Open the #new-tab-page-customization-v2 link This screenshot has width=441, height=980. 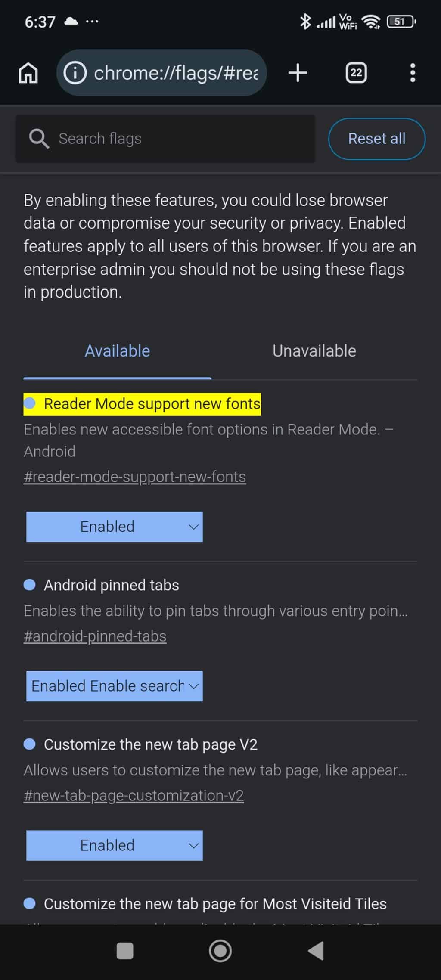134,795
